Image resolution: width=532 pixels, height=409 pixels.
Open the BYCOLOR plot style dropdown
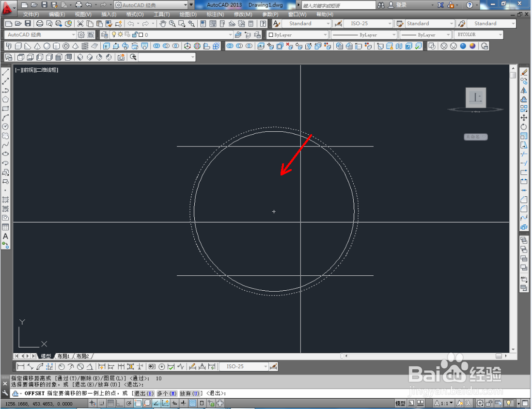click(479, 34)
